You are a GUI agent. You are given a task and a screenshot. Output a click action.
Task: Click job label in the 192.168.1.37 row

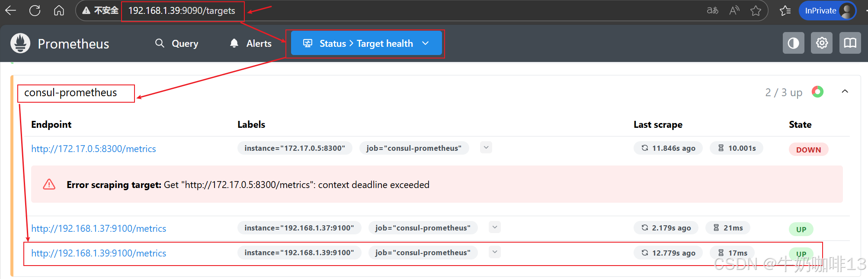click(x=423, y=228)
